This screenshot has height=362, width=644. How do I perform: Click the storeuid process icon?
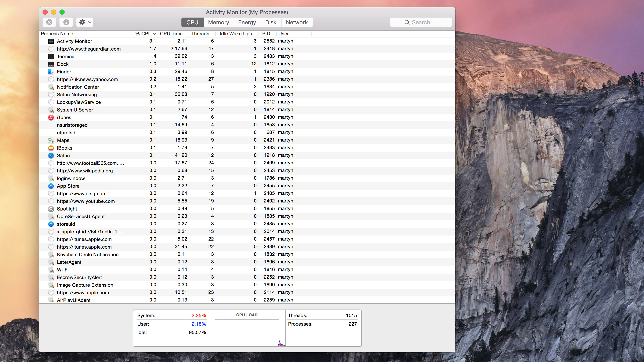[x=51, y=224]
